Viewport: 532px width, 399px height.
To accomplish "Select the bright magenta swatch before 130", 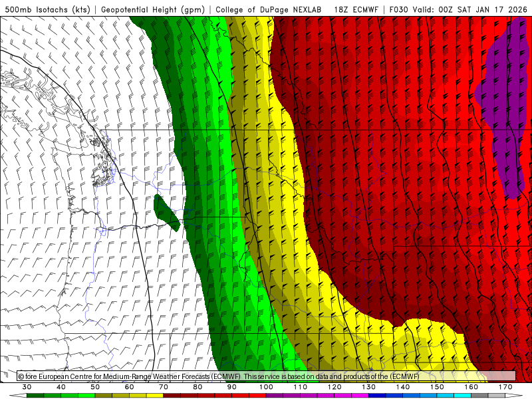I will [360, 396].
